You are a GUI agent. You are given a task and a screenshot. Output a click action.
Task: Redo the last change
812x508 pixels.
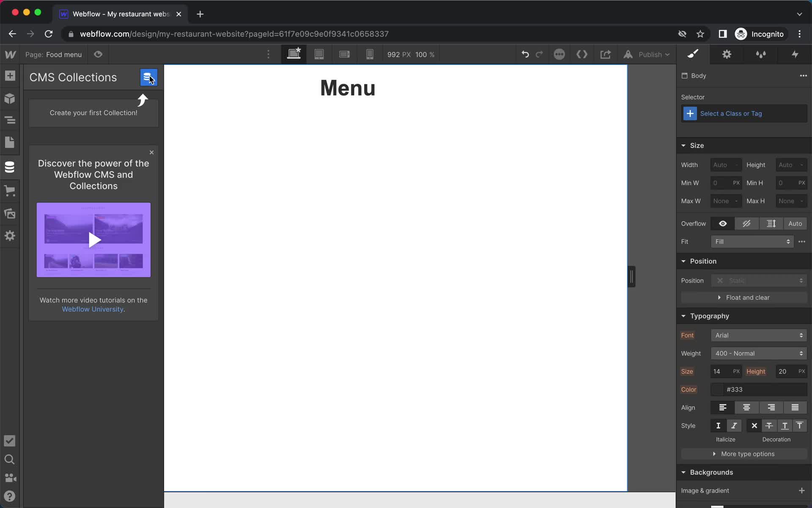click(539, 54)
